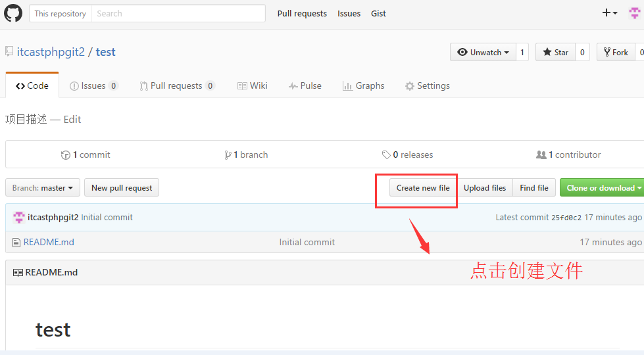Open the Pulse tab

tap(305, 85)
